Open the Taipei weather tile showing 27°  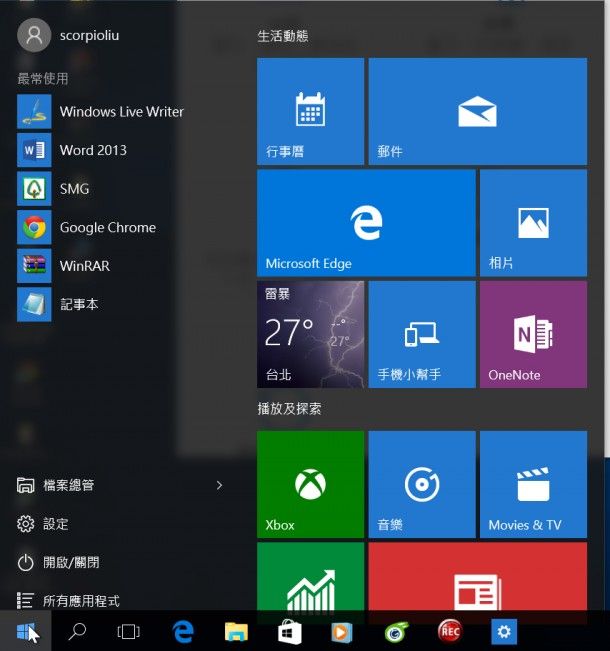click(x=310, y=335)
